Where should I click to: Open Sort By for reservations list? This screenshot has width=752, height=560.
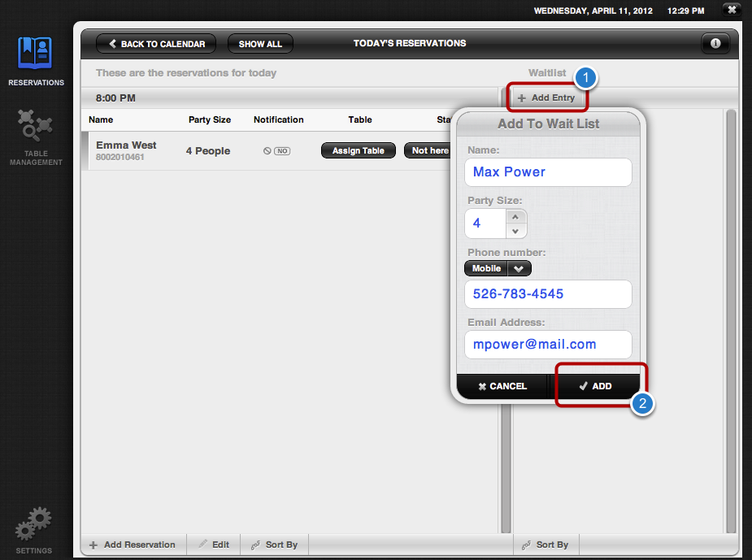(x=274, y=545)
